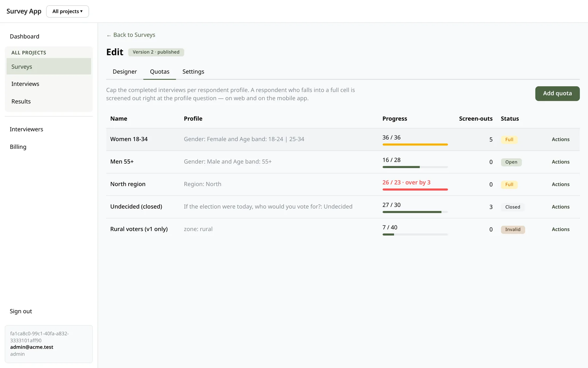The image size is (588, 368).
Task: Click the Invalid status badge
Action: (x=513, y=230)
